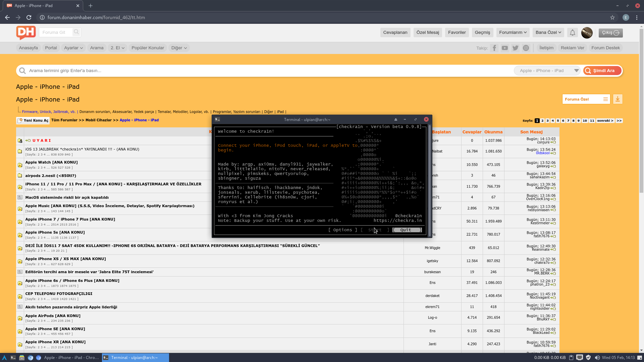Select Quit in the checkra1n terminal

point(407,230)
